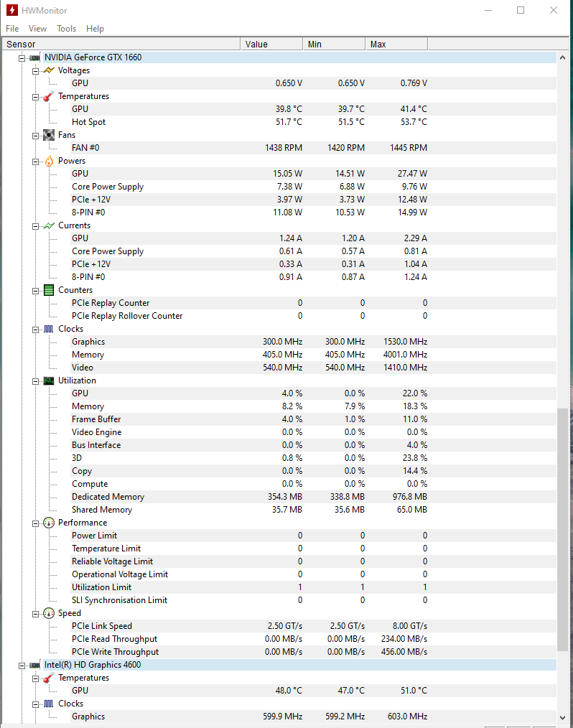Click the 1438 RPM fan value
The image size is (573, 728).
(284, 148)
